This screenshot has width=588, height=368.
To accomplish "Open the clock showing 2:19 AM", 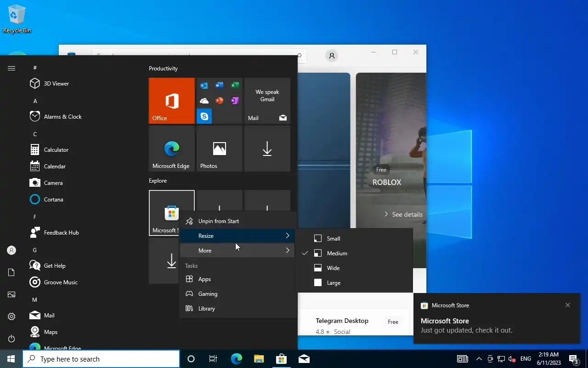I will (x=548, y=359).
